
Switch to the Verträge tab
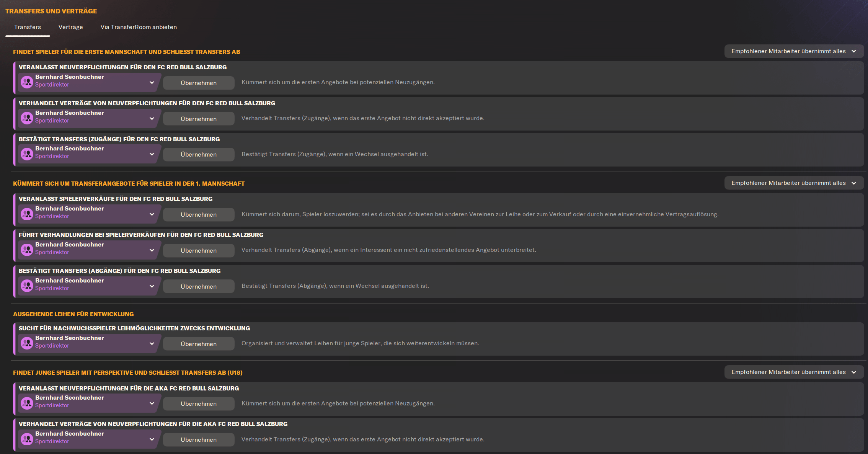(x=70, y=27)
